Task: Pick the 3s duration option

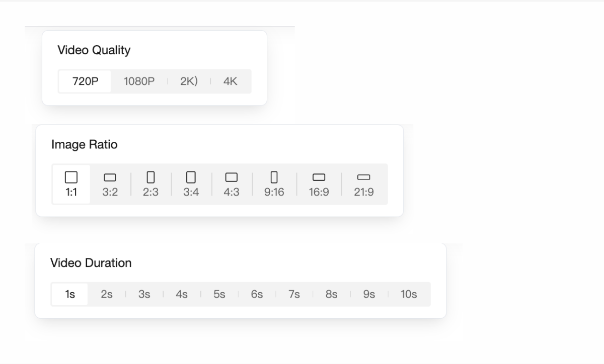Action: (144, 295)
